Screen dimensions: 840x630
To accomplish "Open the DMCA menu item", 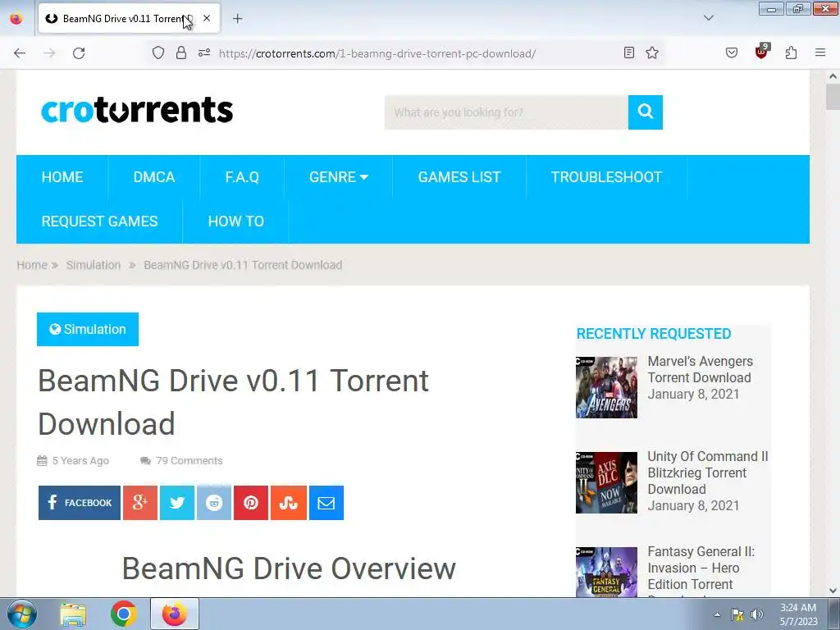I will (154, 177).
